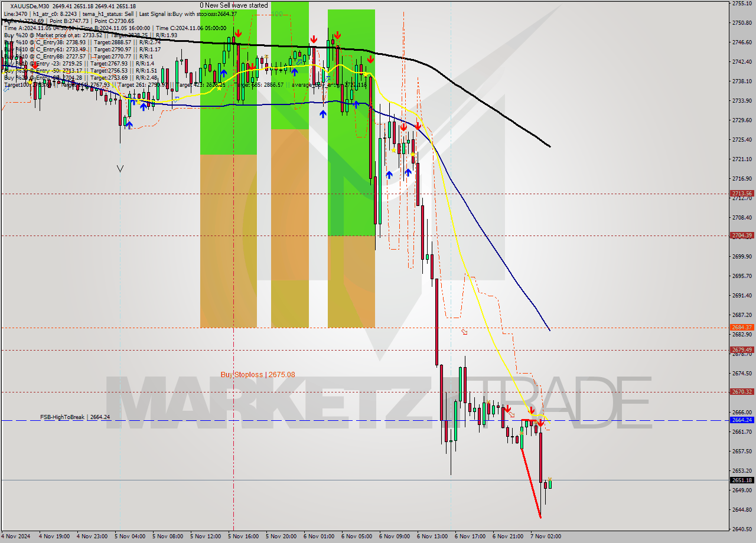Click the '4 Nov 19:00' time label

(56, 537)
